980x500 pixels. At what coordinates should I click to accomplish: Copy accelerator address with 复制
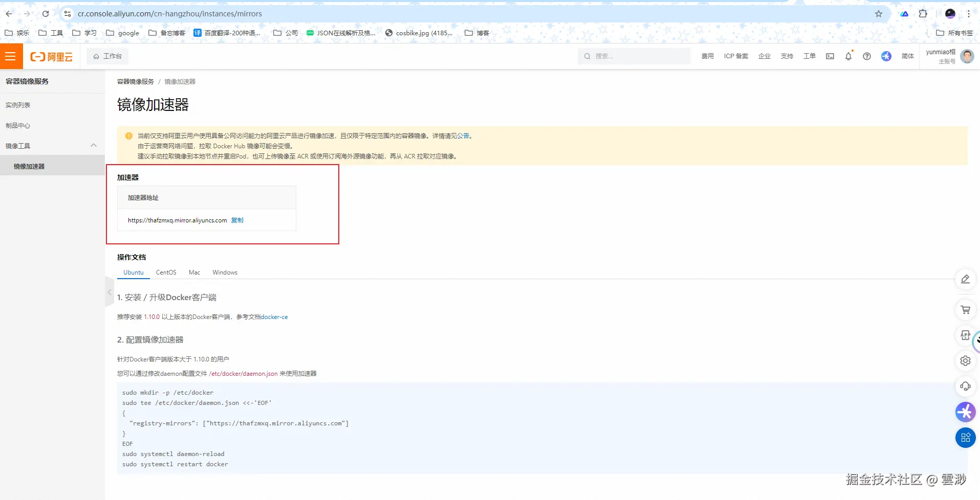point(237,220)
